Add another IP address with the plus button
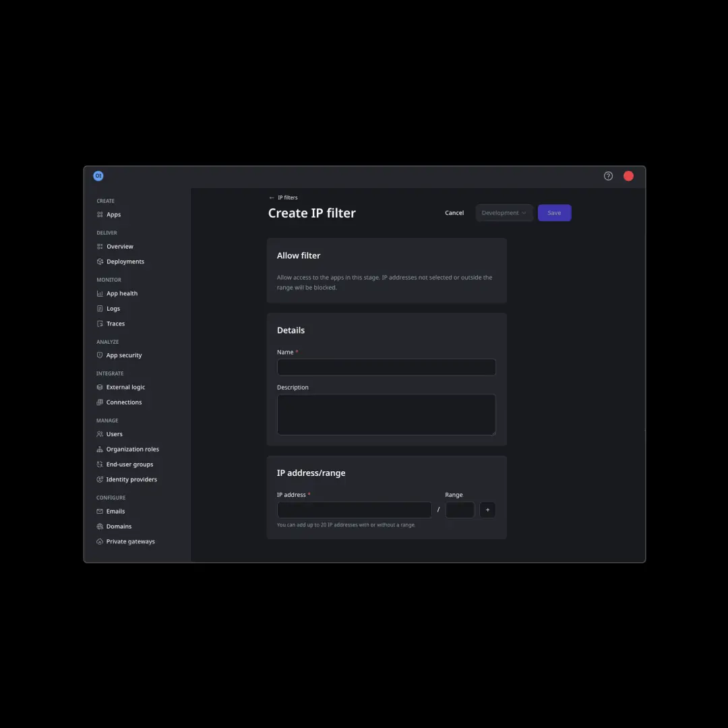Screen dimensions: 728x728 487,510
